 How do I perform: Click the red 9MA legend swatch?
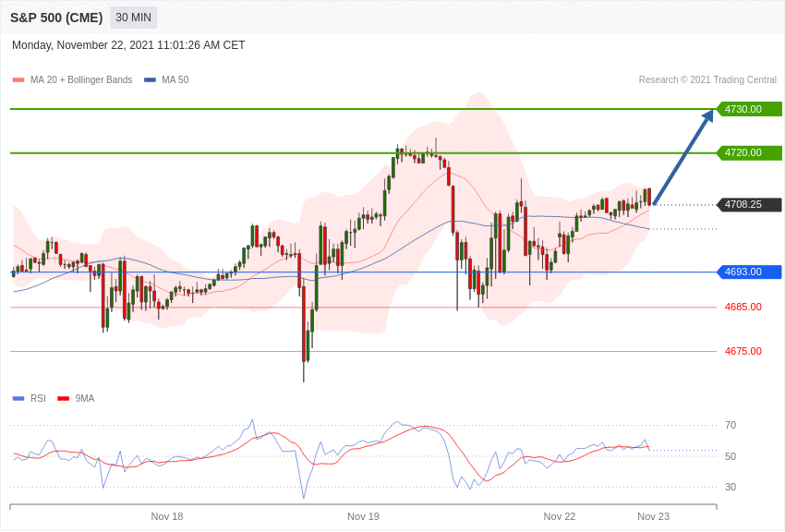[x=63, y=398]
